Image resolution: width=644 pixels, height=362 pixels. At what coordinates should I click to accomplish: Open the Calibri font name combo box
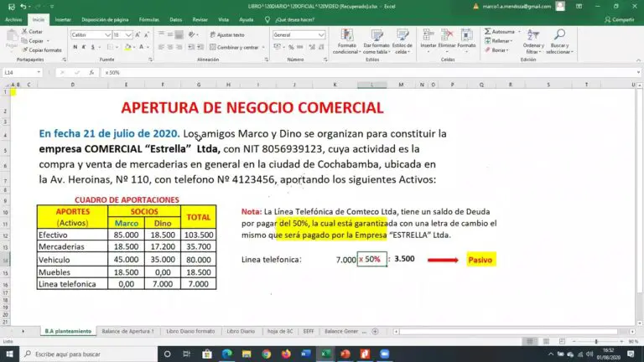pyautogui.click(x=91, y=35)
